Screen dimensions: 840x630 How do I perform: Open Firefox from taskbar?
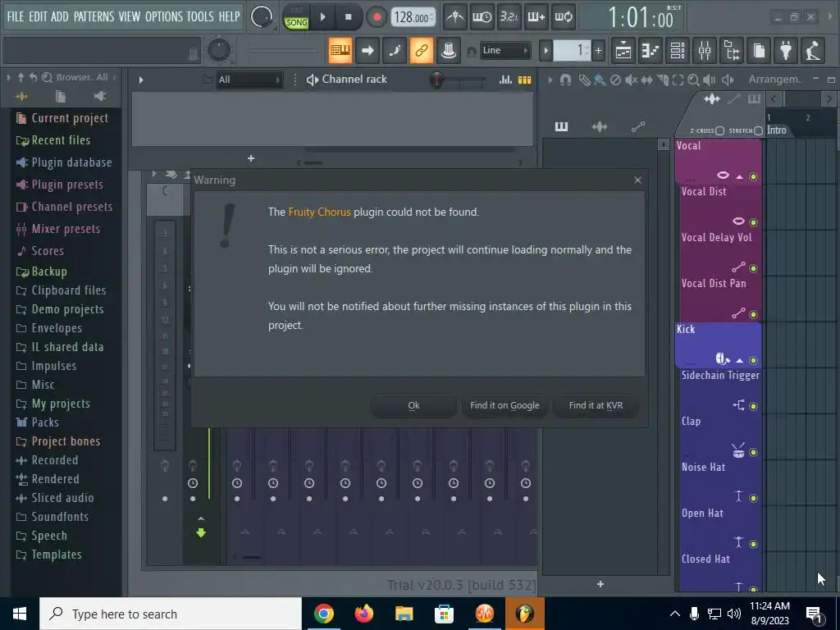[363, 614]
